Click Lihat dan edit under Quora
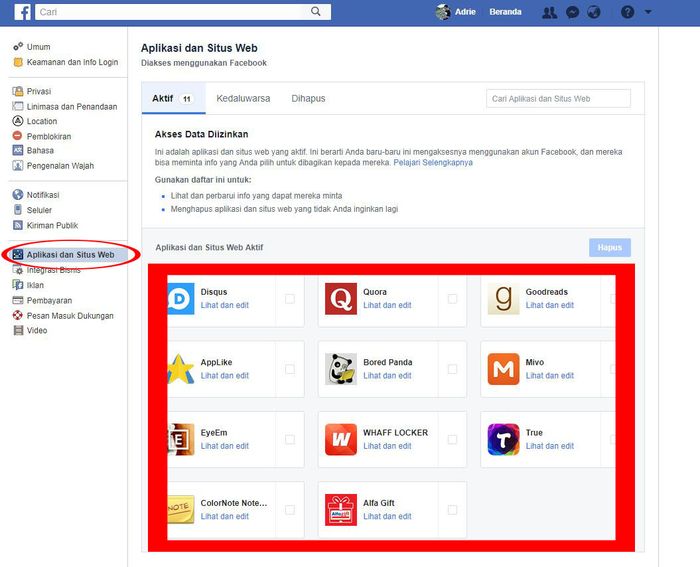 tap(387, 305)
